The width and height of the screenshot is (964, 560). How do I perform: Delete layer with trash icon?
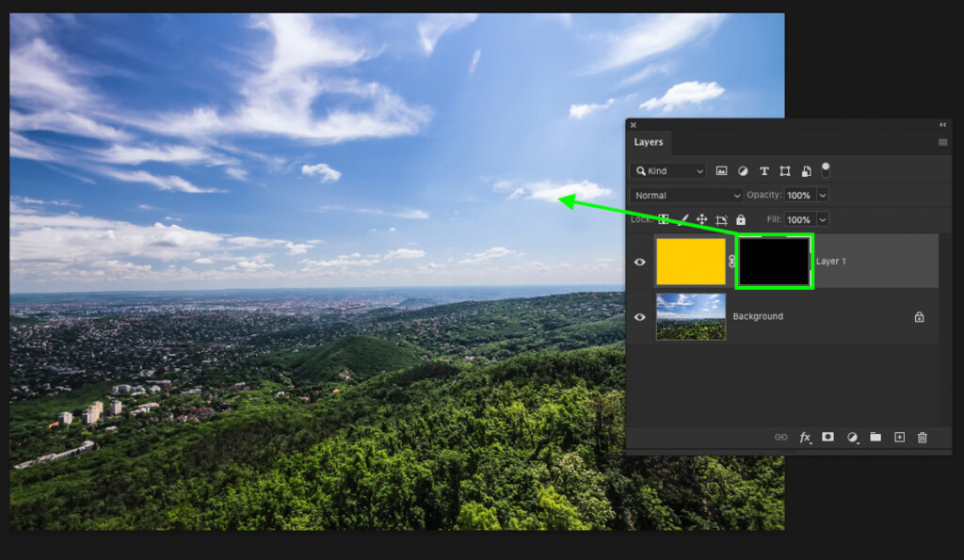pos(923,438)
